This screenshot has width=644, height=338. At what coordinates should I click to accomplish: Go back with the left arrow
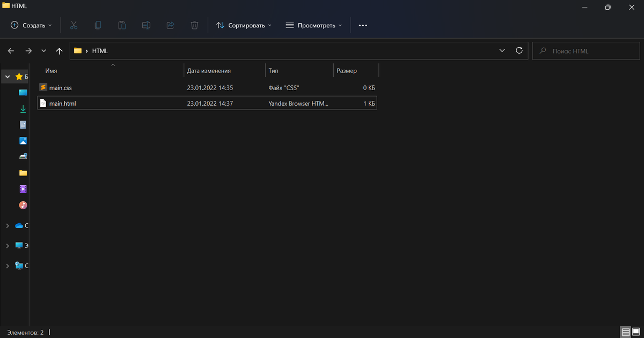[x=11, y=51]
